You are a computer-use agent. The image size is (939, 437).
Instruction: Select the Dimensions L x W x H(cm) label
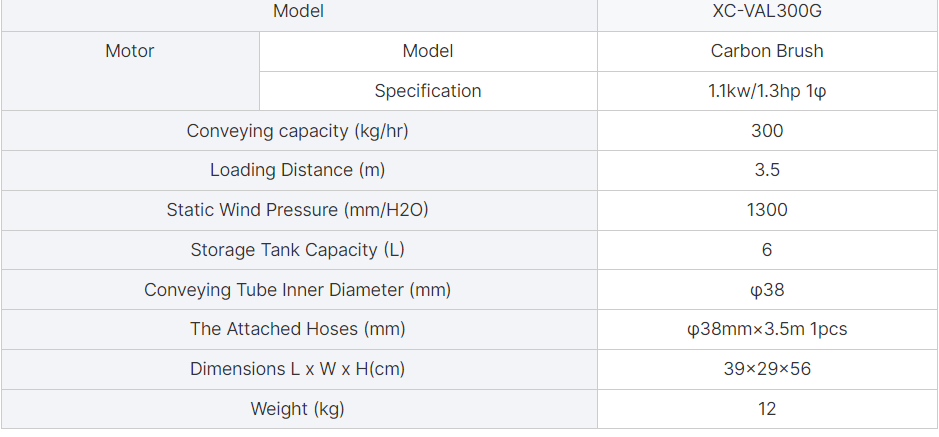[298, 369]
